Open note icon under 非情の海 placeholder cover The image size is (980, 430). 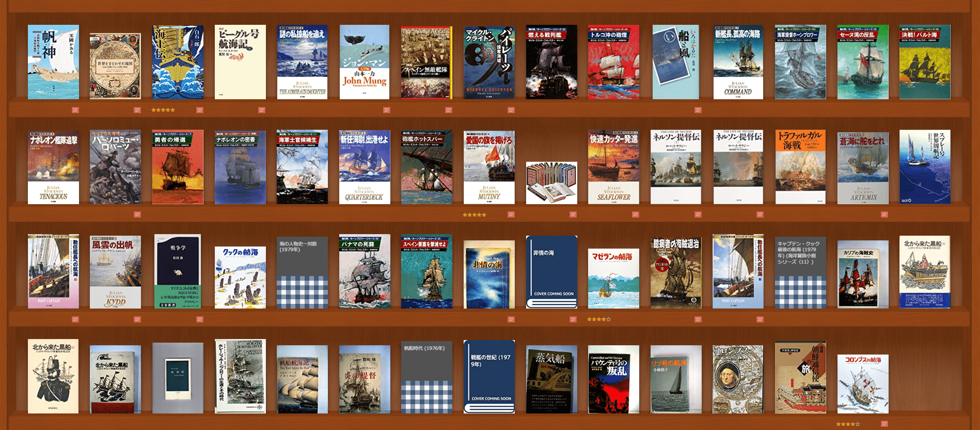click(x=573, y=319)
